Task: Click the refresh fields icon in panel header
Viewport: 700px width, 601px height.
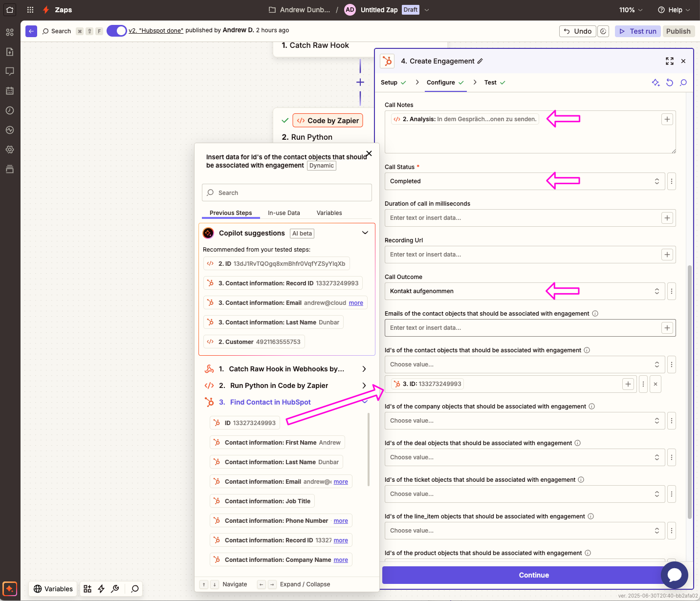Action: coord(670,83)
